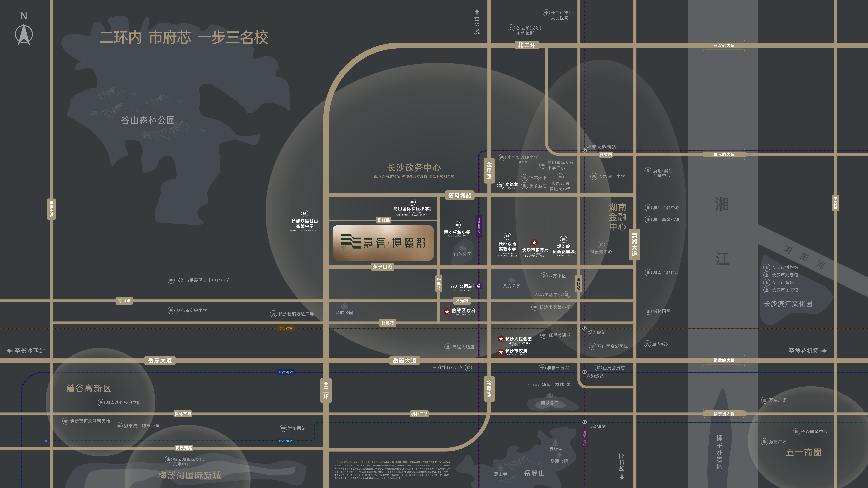Click the purple metro icon at 八方公园站

[479, 286]
